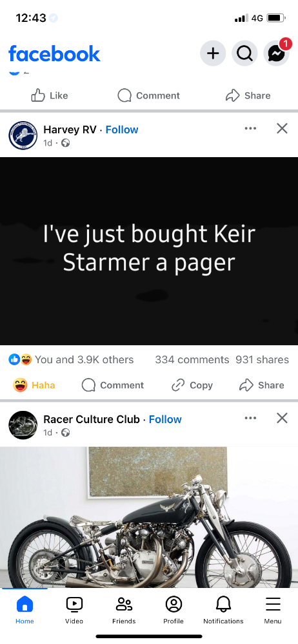Open the Menu tab
Screen dimensions: 298x644
point(273,610)
